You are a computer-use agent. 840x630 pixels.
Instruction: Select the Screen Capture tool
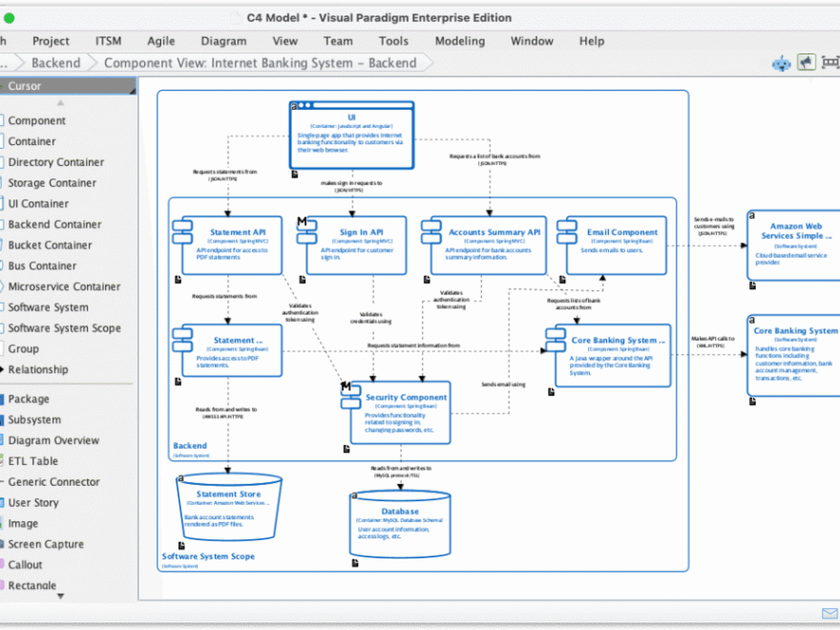44,543
